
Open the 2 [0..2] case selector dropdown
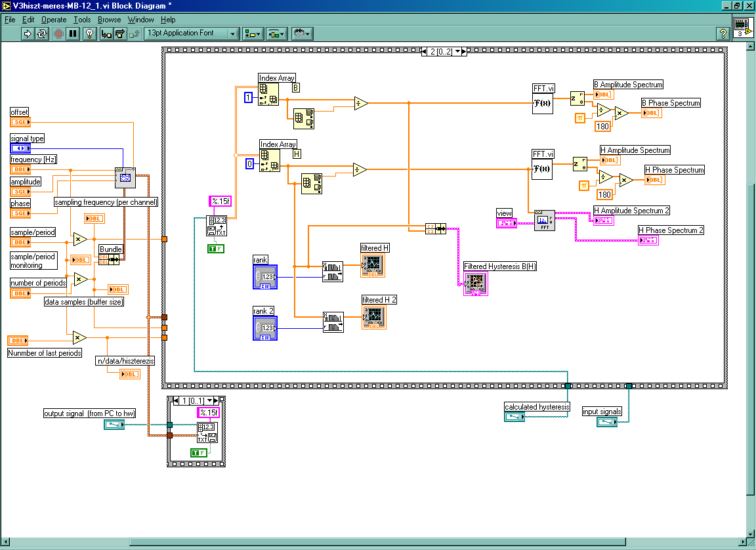[457, 52]
